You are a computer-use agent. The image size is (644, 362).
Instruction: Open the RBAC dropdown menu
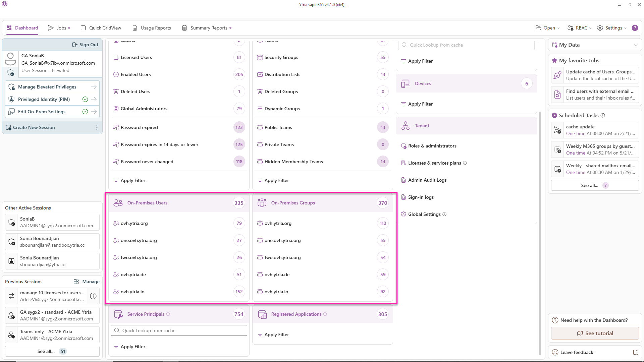(x=580, y=28)
